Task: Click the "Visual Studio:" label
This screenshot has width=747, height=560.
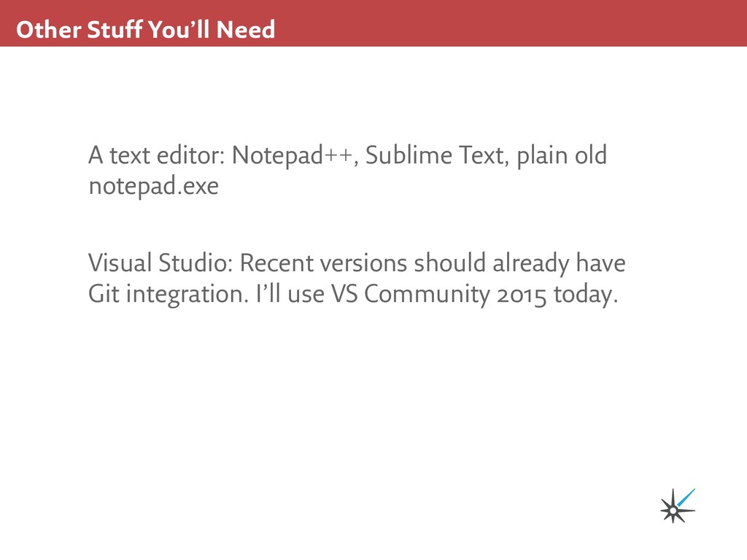Action: (160, 263)
